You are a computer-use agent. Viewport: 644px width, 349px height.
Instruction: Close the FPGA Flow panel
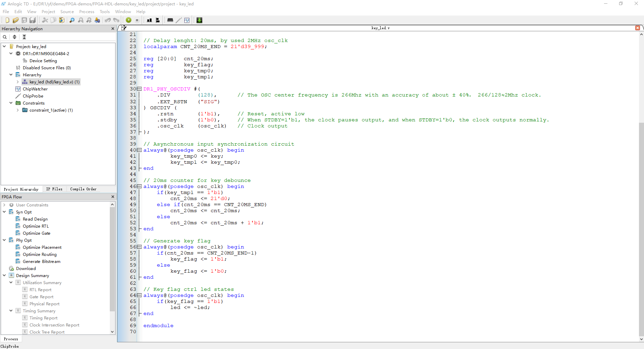[x=113, y=197]
